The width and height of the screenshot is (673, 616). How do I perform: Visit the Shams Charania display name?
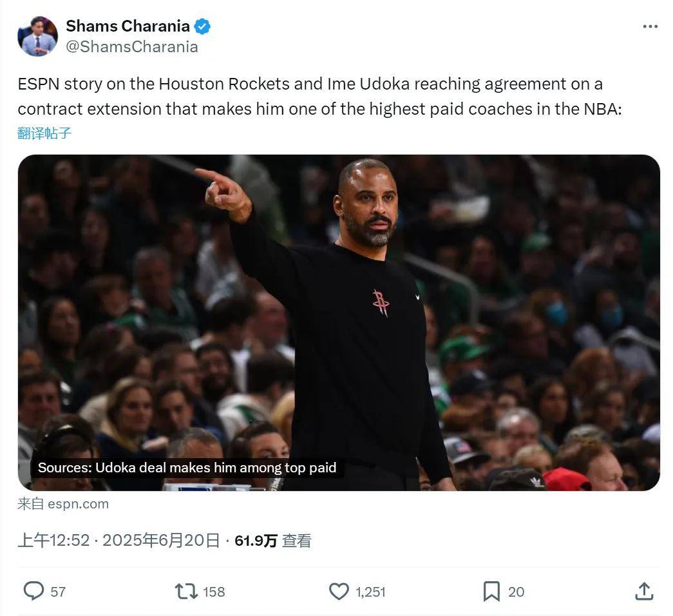click(x=128, y=26)
